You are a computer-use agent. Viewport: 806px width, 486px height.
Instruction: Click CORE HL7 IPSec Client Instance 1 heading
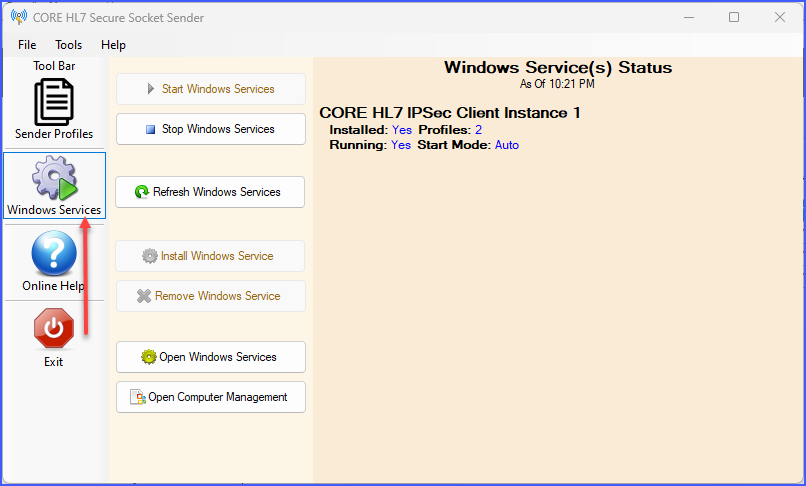450,113
